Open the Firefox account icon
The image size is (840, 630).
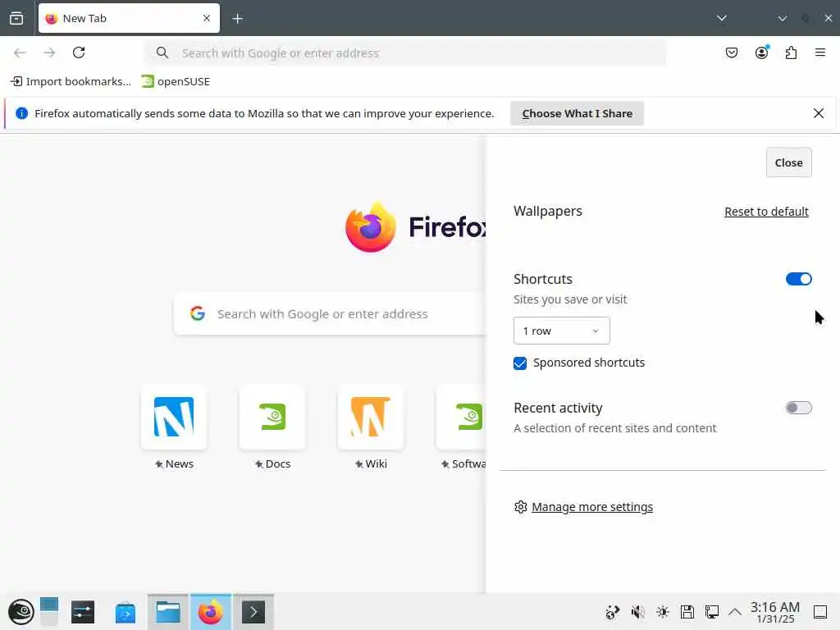(x=761, y=52)
